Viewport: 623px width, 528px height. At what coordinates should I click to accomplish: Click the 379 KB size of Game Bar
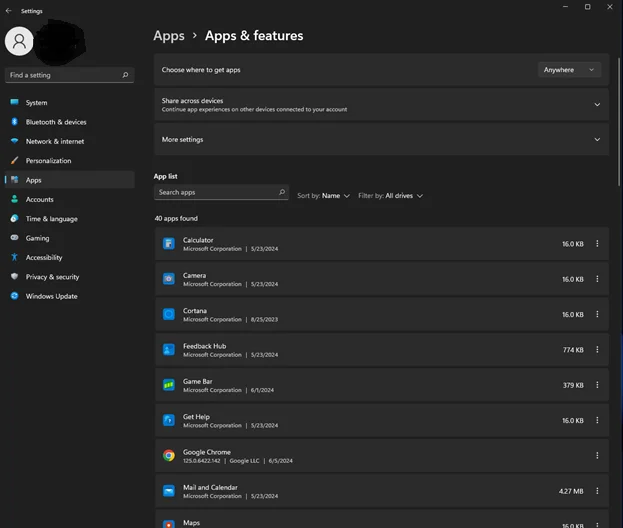573,385
